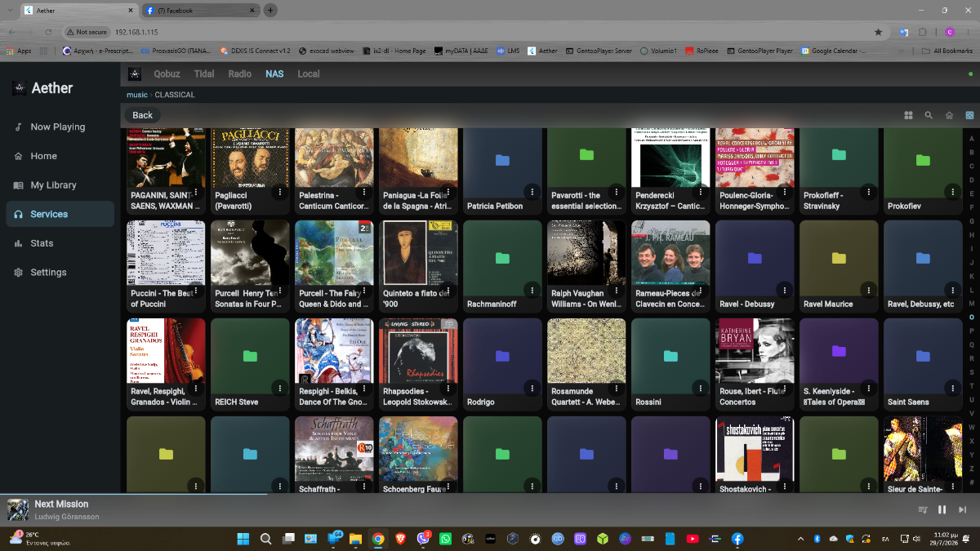
Task: Toggle the blue random dice icon
Action: [969, 115]
